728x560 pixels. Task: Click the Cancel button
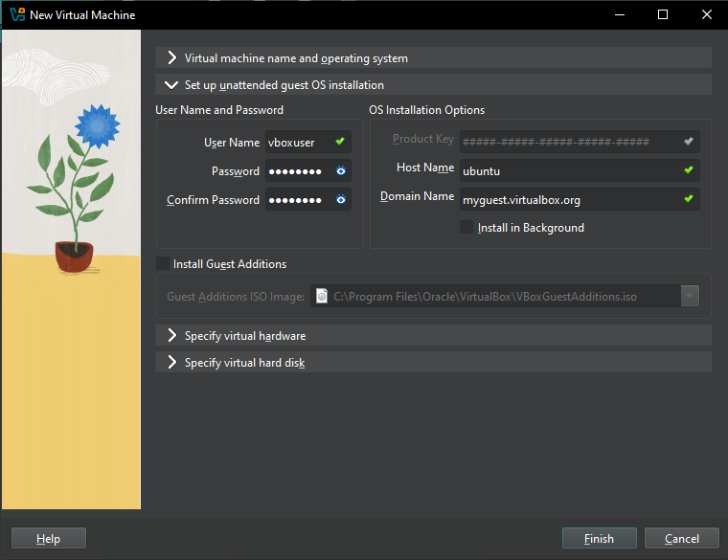tap(681, 539)
